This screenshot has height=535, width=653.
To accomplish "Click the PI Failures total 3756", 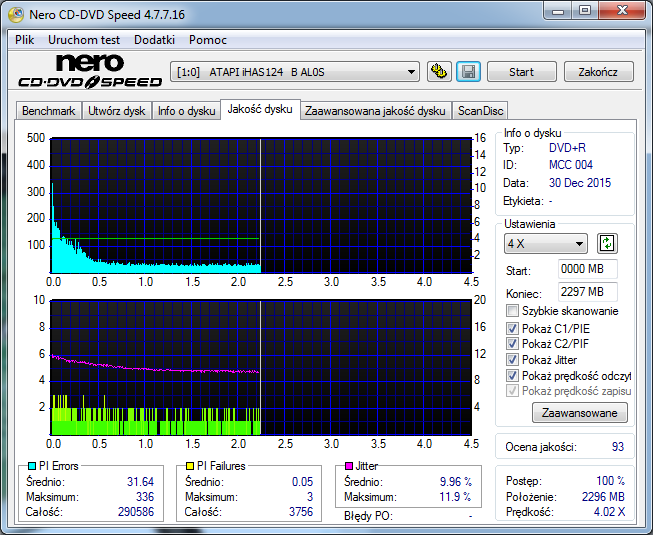I will coord(301,512).
